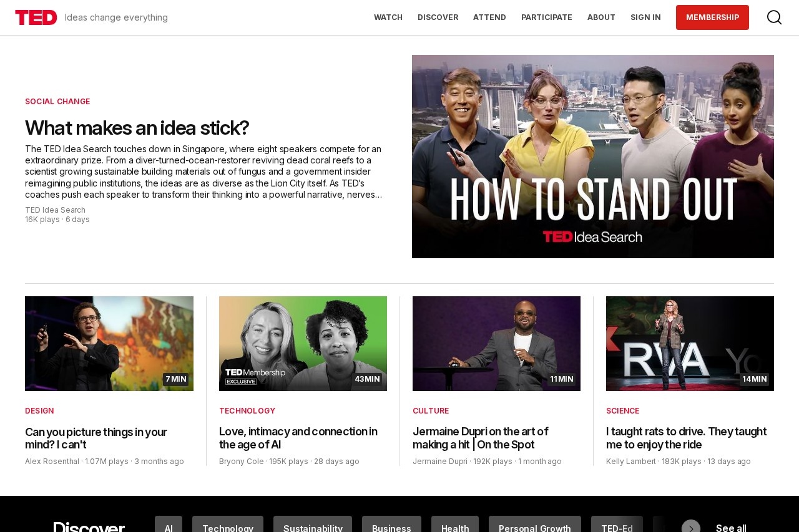Click 'See all' in Discover section
This screenshot has width=799, height=532.
731,528
